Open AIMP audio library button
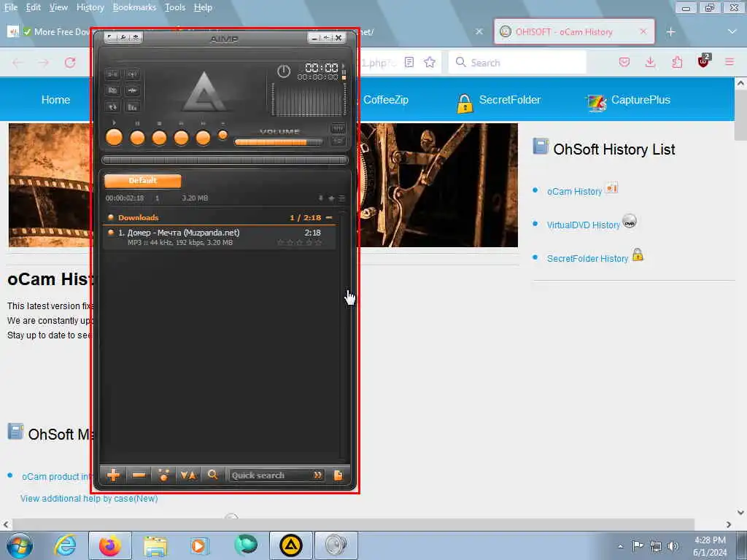The width and height of the screenshot is (747, 560). (112, 90)
